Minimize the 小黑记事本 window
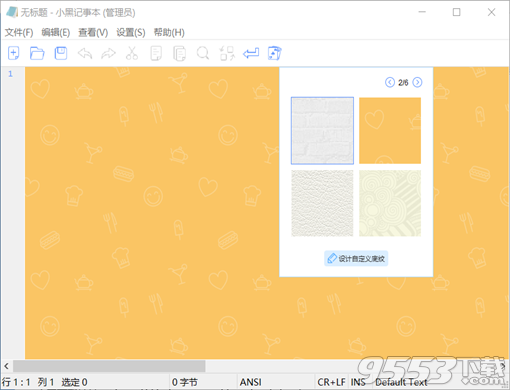The width and height of the screenshot is (510, 390). pyautogui.click(x=422, y=12)
